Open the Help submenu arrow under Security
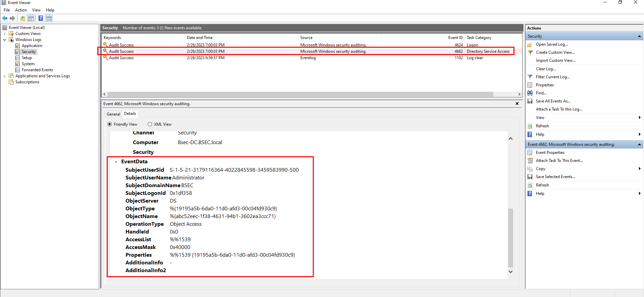644x297 pixels. (x=640, y=134)
